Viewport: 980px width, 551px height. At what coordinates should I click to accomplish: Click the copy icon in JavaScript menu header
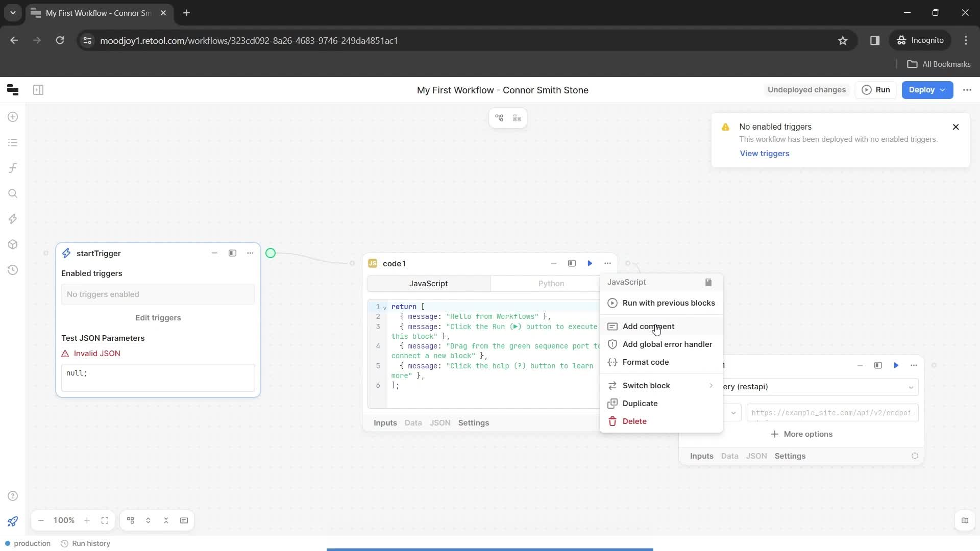click(x=708, y=282)
